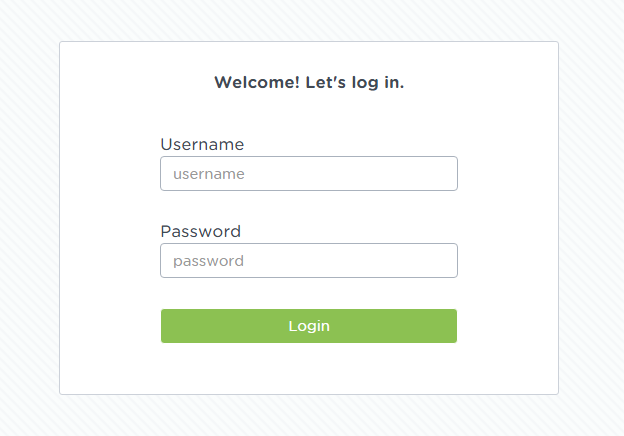
Task: Click the striped background outside the login card
Action: pyautogui.click(x=30, y=219)
